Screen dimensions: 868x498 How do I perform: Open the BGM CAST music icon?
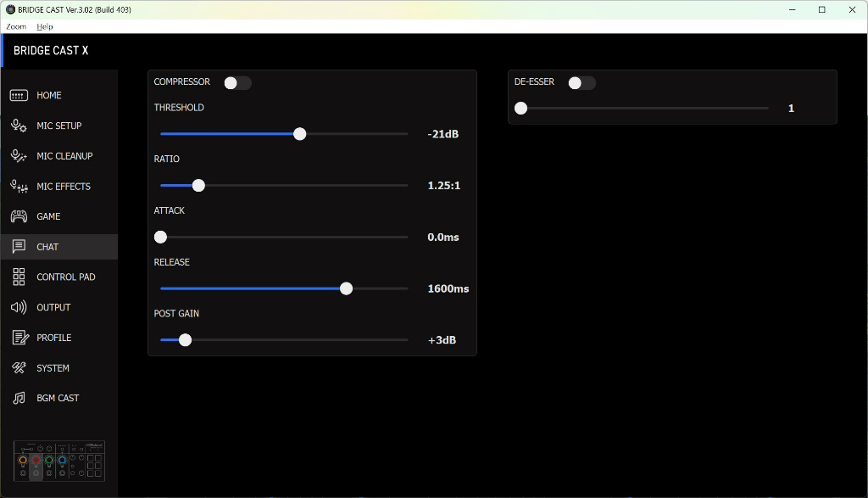[x=19, y=398]
